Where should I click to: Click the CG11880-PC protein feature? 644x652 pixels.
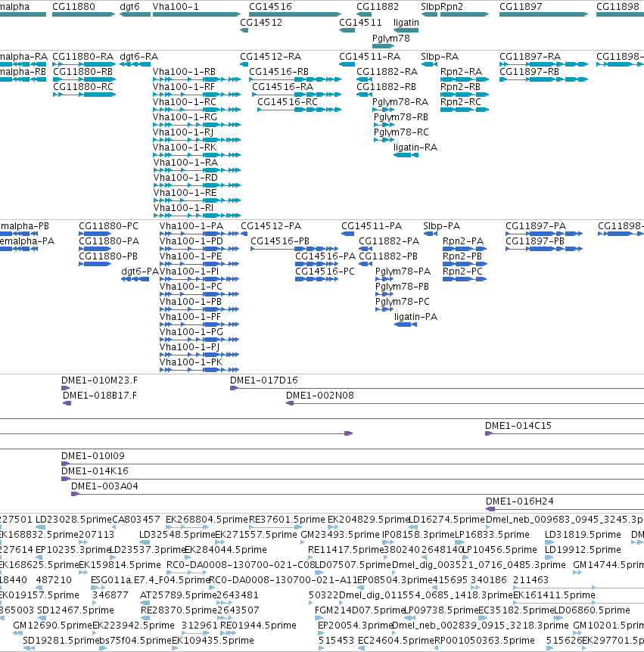pos(95,234)
